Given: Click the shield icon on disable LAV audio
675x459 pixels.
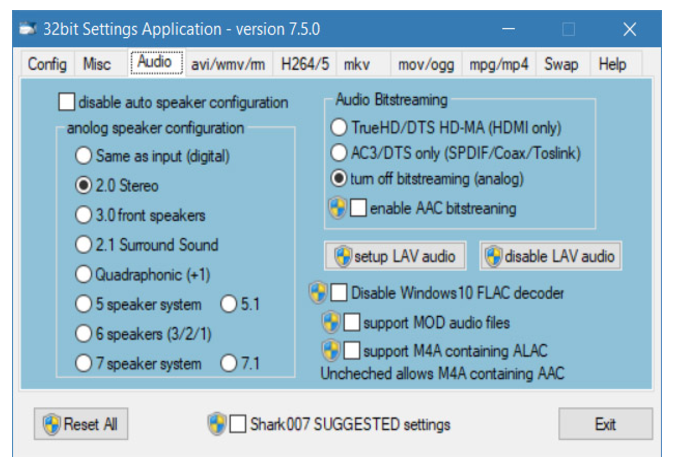Looking at the screenshot, I should pyautogui.click(x=493, y=256).
